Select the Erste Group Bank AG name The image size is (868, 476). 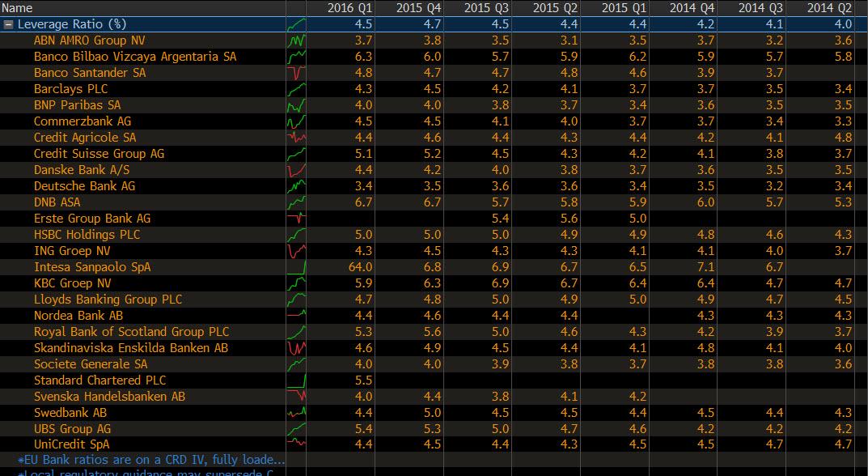[x=92, y=219]
